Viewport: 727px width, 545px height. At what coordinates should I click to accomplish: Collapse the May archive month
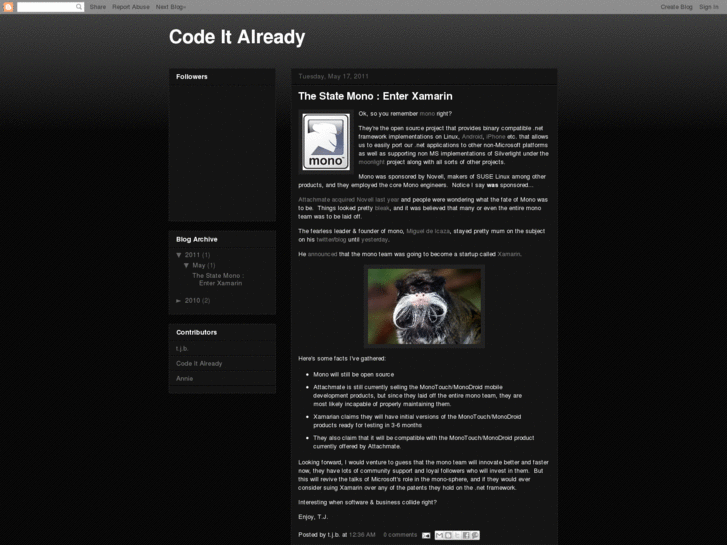(186, 265)
